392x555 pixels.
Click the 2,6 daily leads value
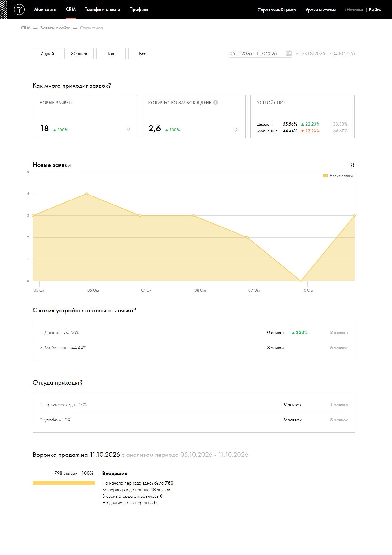coord(155,129)
